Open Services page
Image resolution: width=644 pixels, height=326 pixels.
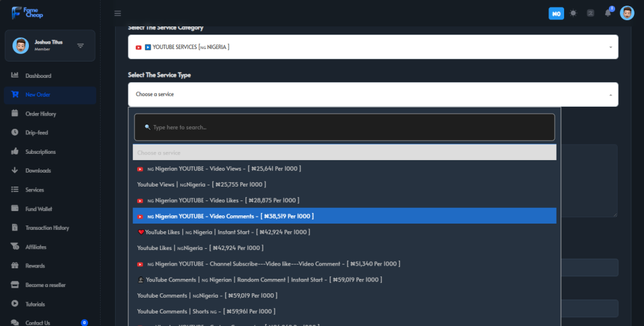35,190
